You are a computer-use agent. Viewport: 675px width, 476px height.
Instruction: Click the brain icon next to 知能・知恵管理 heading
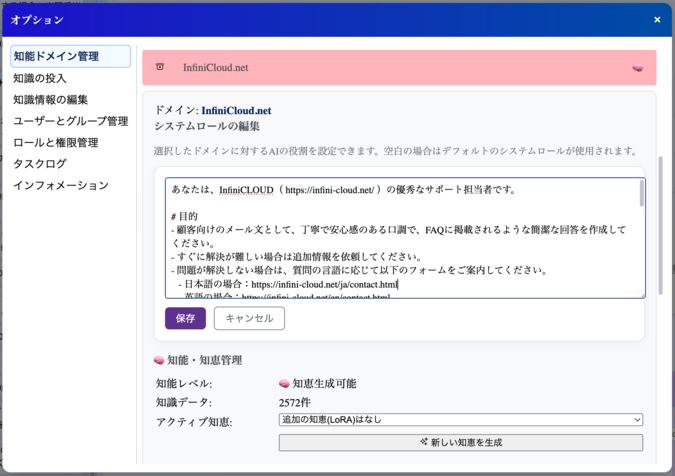[x=159, y=360]
